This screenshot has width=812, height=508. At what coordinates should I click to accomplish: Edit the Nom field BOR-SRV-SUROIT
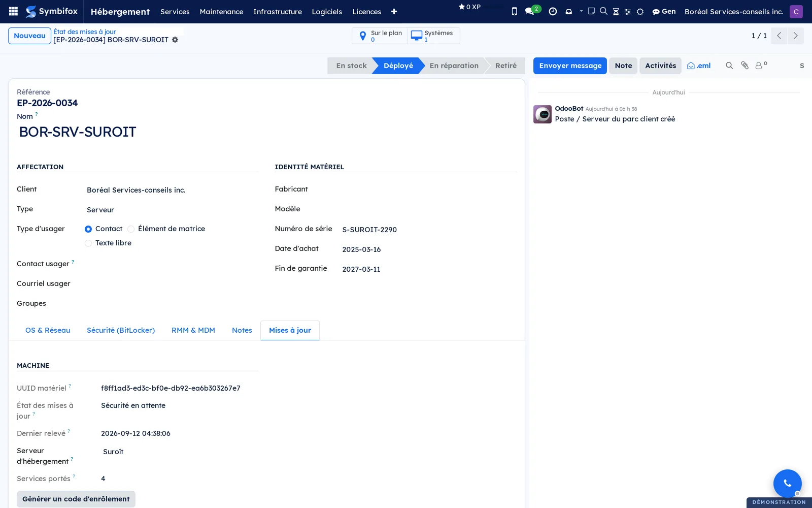266,132
